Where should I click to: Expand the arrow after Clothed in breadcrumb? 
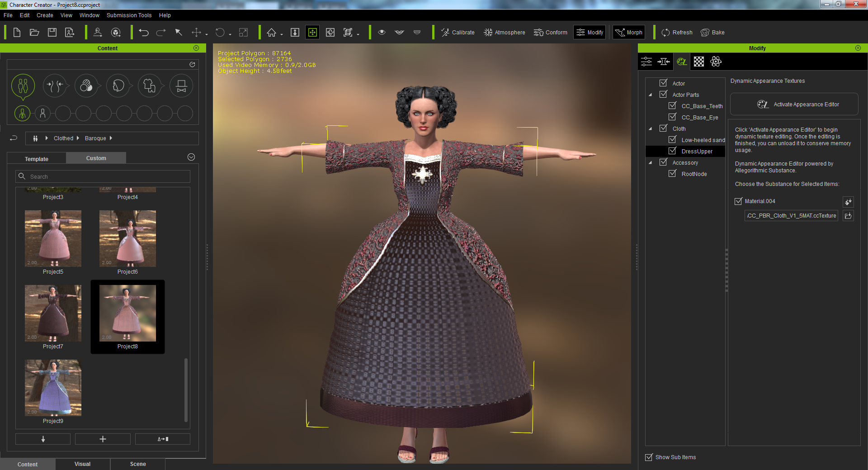78,138
